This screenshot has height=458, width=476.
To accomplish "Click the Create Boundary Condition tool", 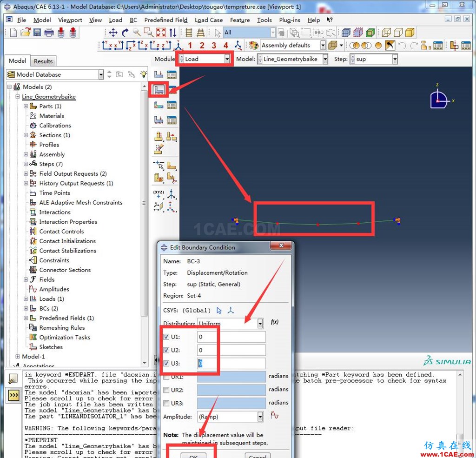I will tap(159, 89).
